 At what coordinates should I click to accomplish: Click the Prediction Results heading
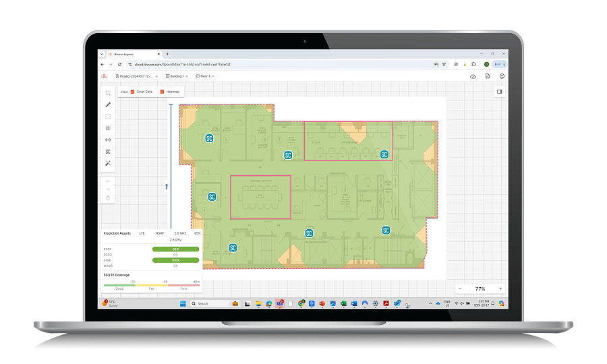click(x=117, y=233)
